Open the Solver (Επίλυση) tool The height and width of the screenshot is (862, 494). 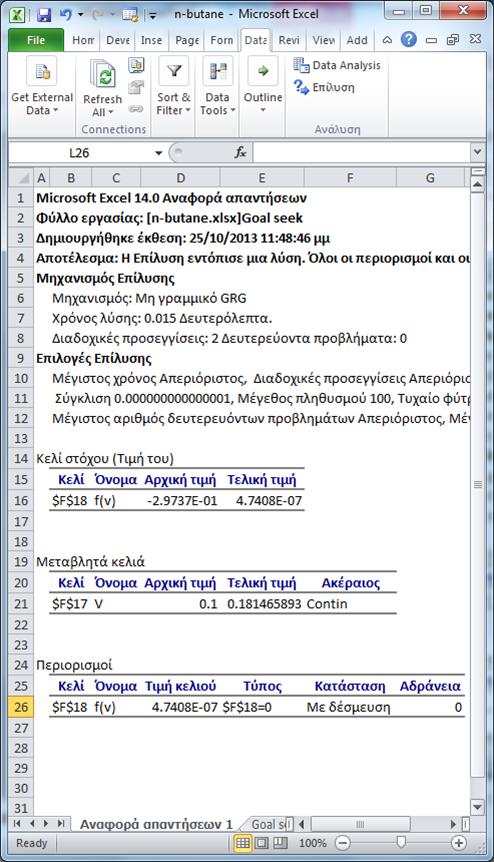tap(324, 87)
